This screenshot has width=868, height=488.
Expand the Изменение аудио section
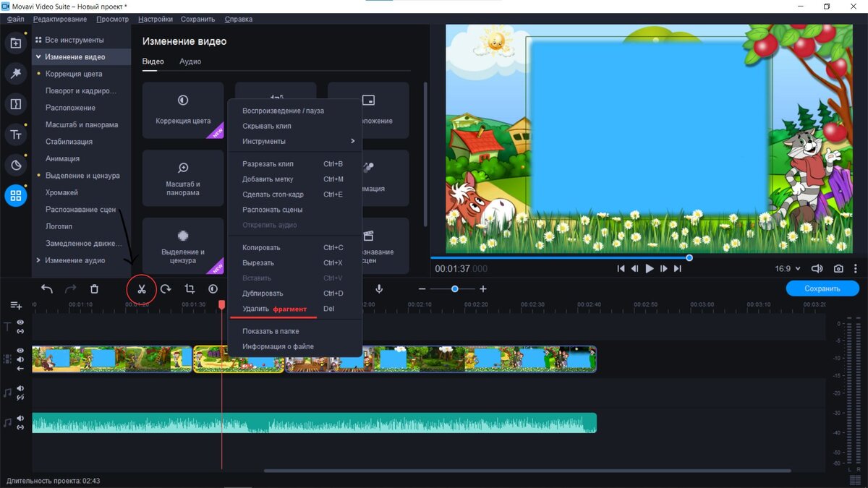pyautogui.click(x=38, y=260)
